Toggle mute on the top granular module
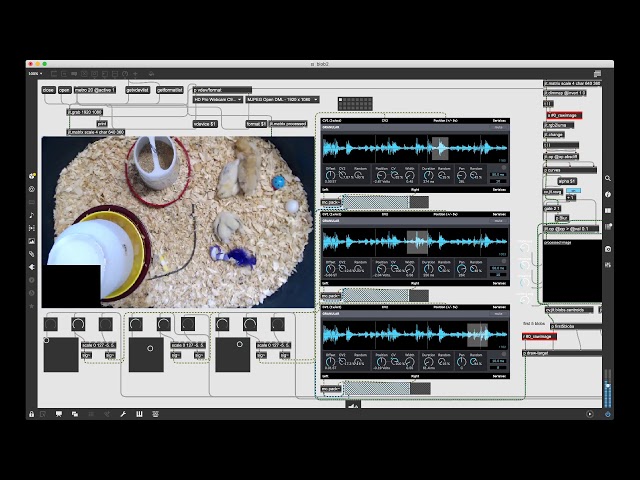This screenshot has height=480, width=640. (498, 127)
